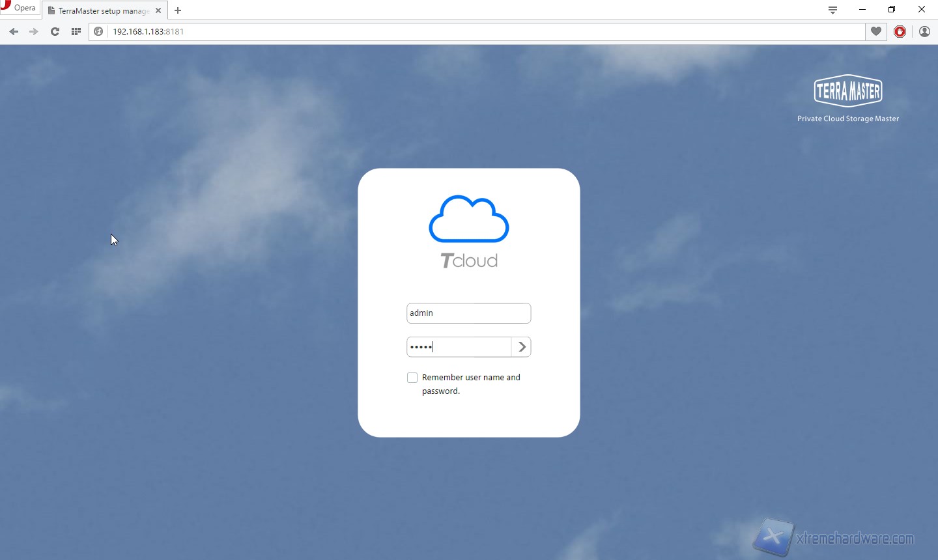
Task: Reload the current page
Action: pos(55,31)
